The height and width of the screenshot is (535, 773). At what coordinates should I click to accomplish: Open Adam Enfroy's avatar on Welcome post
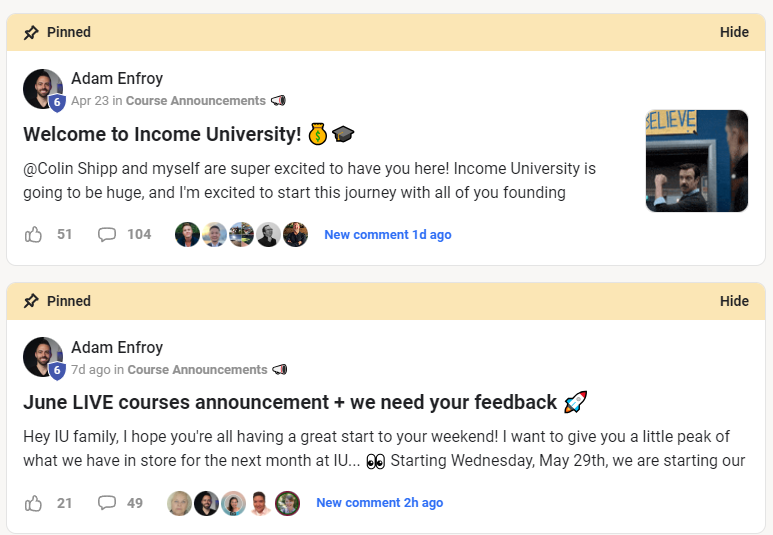point(43,89)
